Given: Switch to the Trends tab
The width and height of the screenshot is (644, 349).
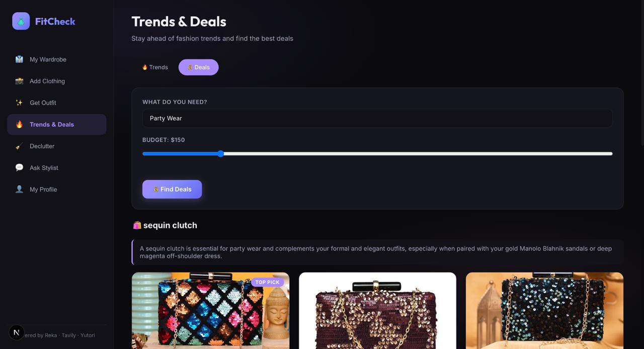Looking at the screenshot, I should [x=155, y=67].
